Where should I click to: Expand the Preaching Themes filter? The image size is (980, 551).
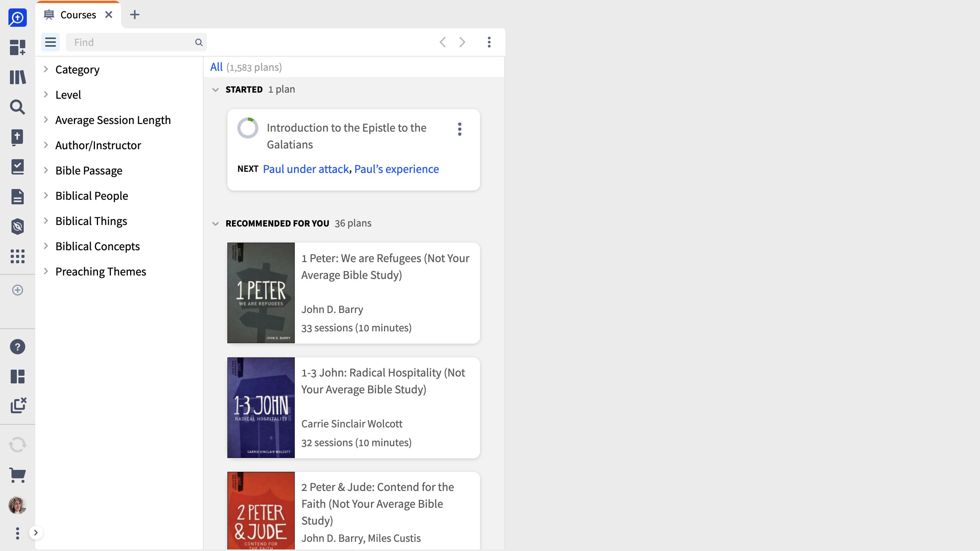pos(46,271)
